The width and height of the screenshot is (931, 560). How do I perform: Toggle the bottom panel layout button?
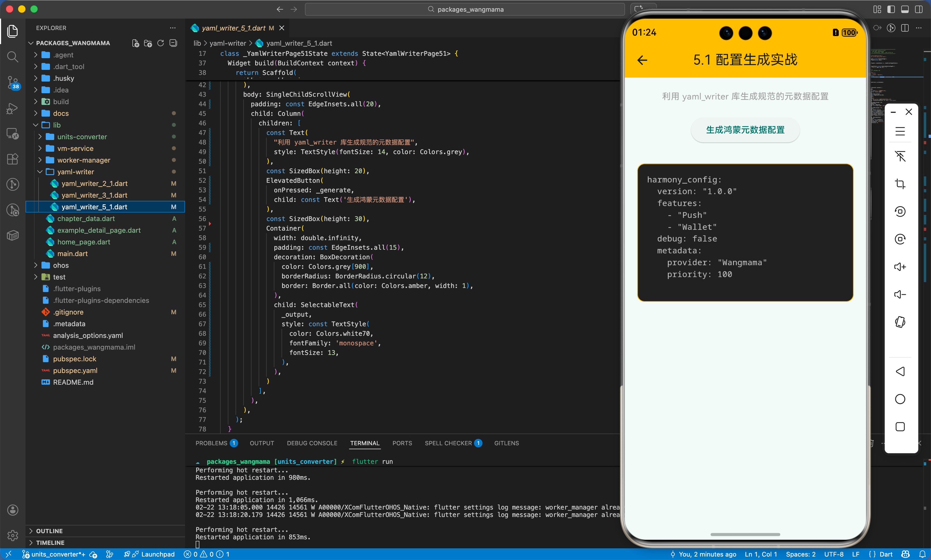(x=905, y=10)
